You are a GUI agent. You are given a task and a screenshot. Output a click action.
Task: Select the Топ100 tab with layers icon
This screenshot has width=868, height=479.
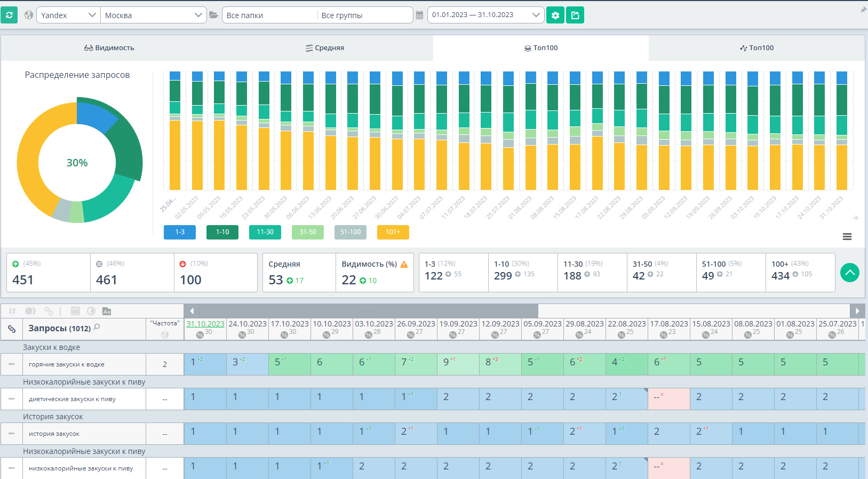[x=541, y=48]
